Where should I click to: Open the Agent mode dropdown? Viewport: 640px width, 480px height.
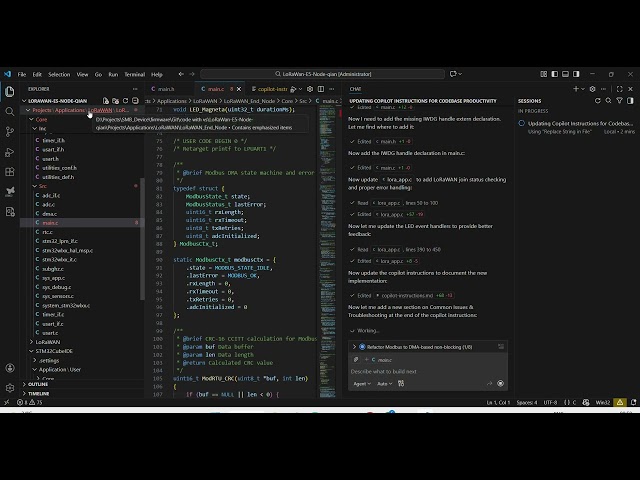362,384
